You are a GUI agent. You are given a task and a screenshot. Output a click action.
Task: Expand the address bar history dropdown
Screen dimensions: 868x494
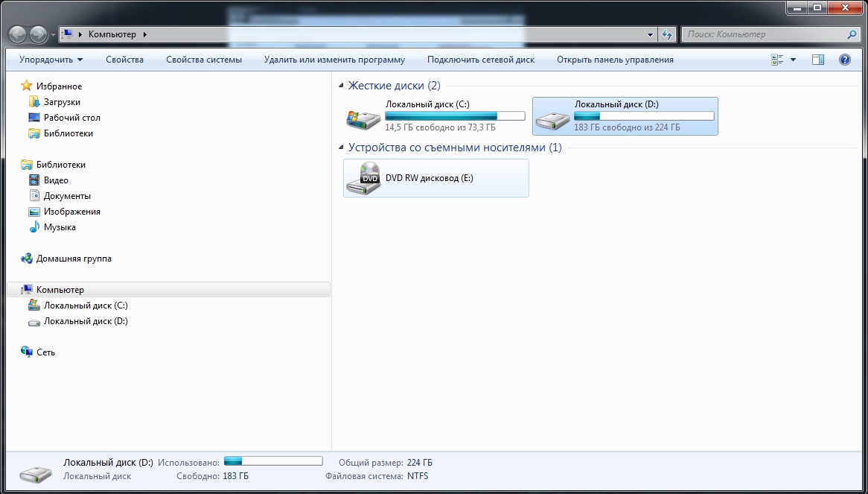[650, 34]
